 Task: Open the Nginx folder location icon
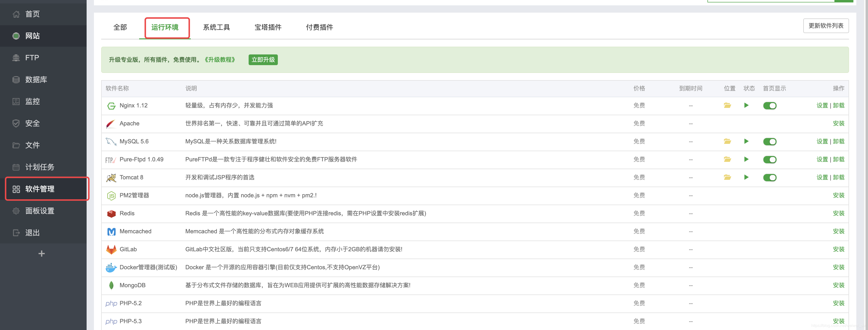tap(727, 105)
